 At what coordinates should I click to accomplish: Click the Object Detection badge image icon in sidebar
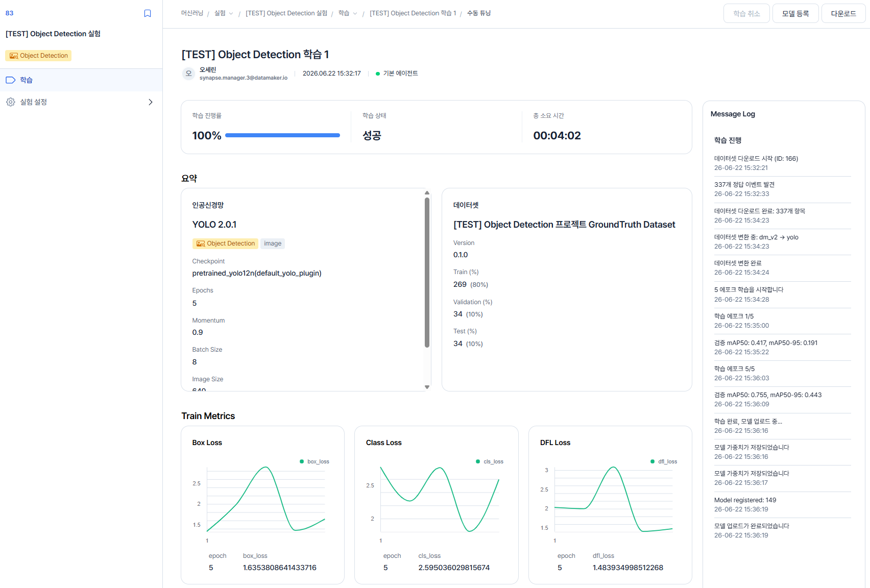coord(14,56)
